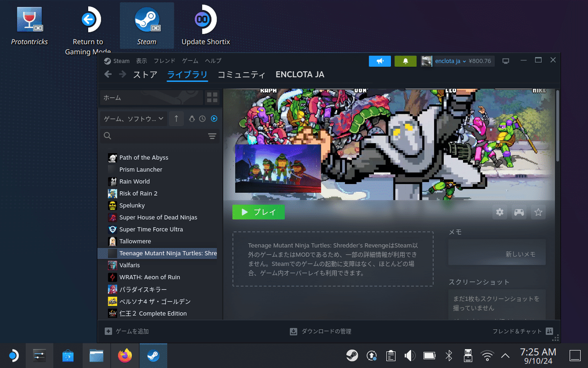
Task: Expand the ゲーム、ソフトウ… library filter dropdown
Action: tap(133, 119)
